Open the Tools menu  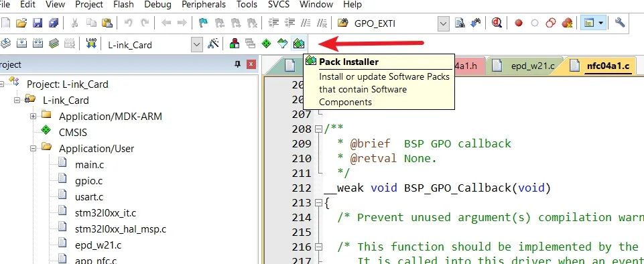click(x=247, y=5)
